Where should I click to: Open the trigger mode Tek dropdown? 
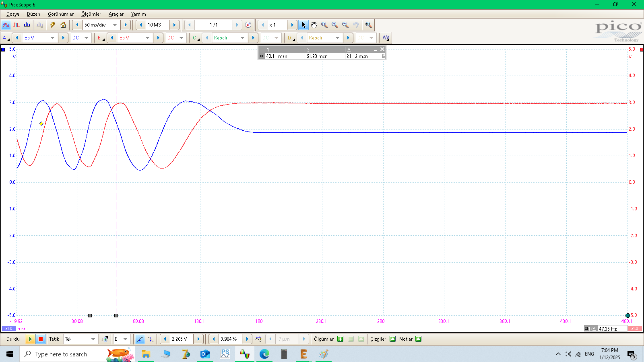pyautogui.click(x=93, y=339)
